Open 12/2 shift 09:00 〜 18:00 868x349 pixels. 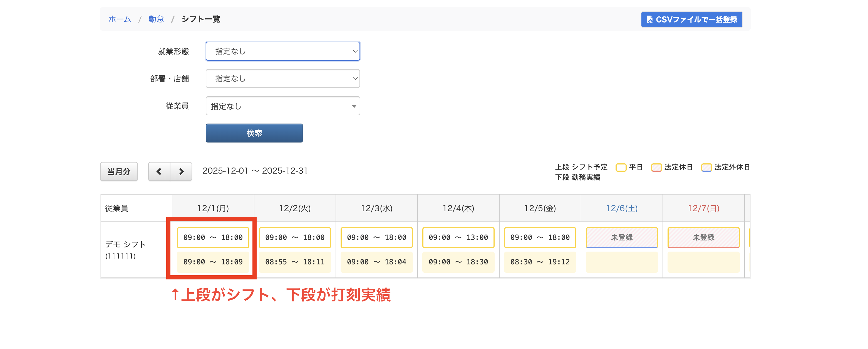295,238
